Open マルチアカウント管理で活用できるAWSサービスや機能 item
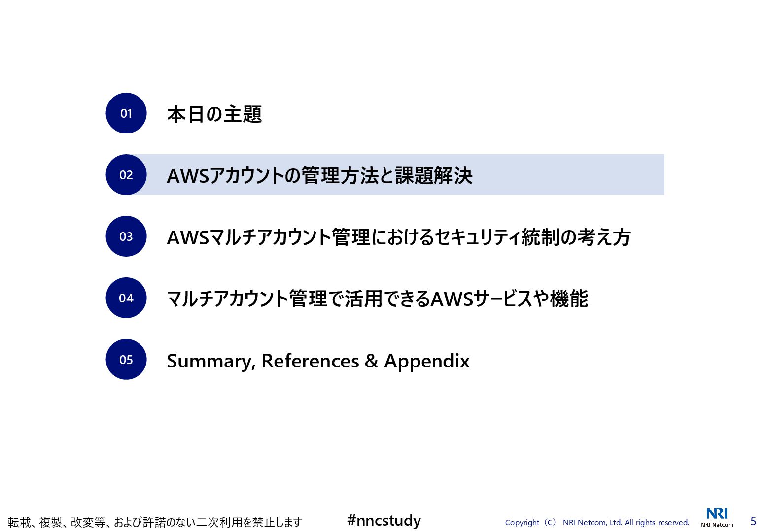 (377, 299)
